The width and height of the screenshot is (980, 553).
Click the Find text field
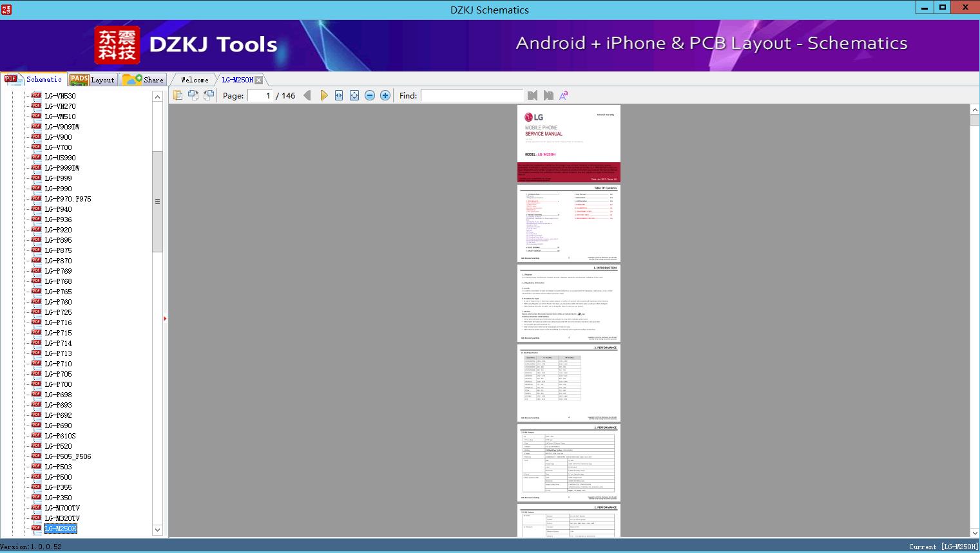pyautogui.click(x=472, y=95)
